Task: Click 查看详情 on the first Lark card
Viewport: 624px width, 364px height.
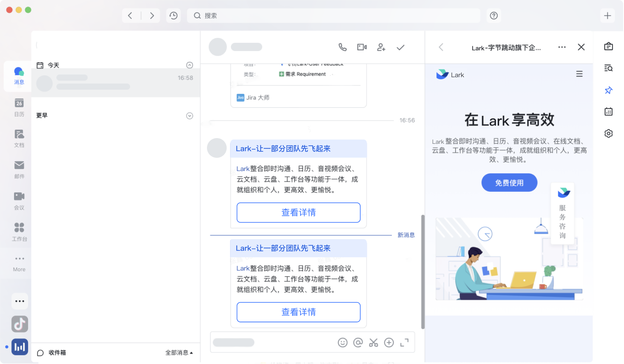Action: pos(298,212)
